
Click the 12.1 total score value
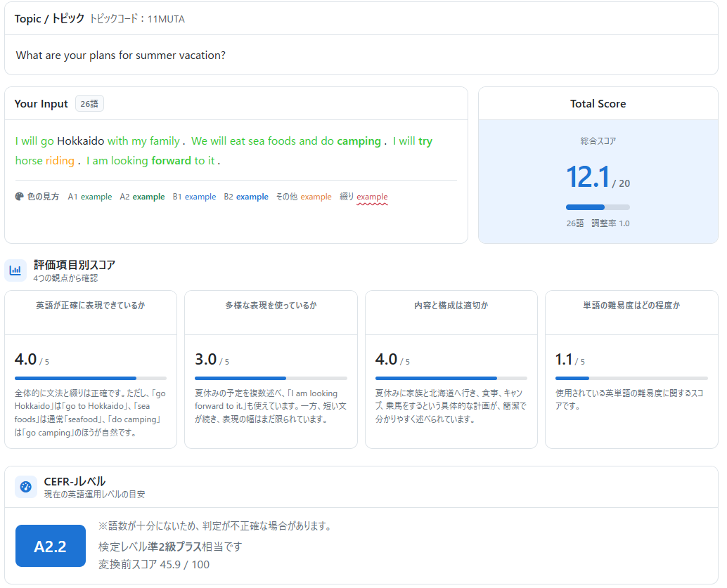[588, 177]
